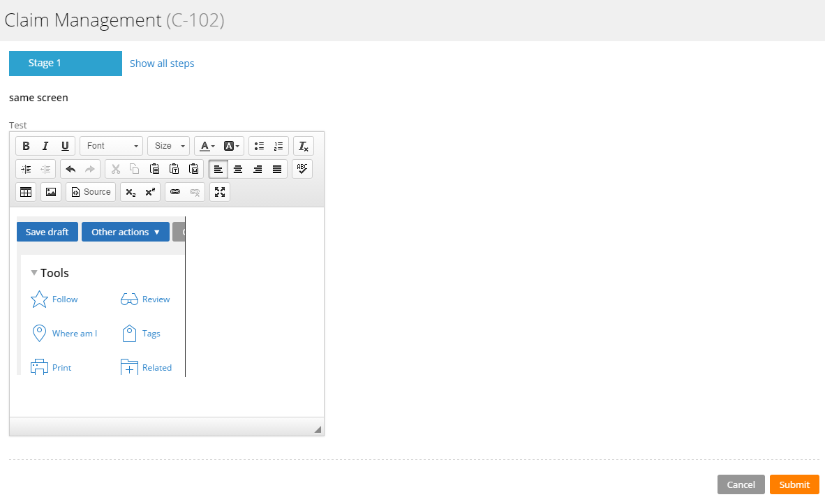Viewport: 825px width, 504px height.
Task: Open the Font dropdown
Action: coord(112,146)
